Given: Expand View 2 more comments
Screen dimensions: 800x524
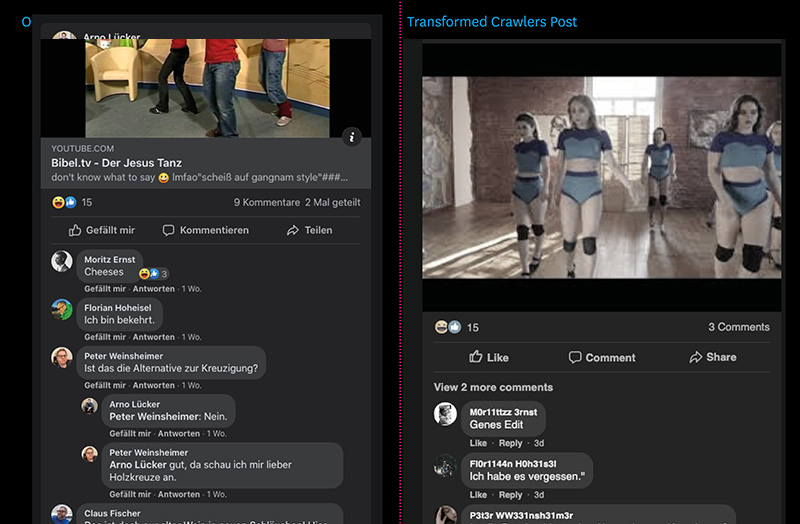Looking at the screenshot, I should [x=493, y=387].
